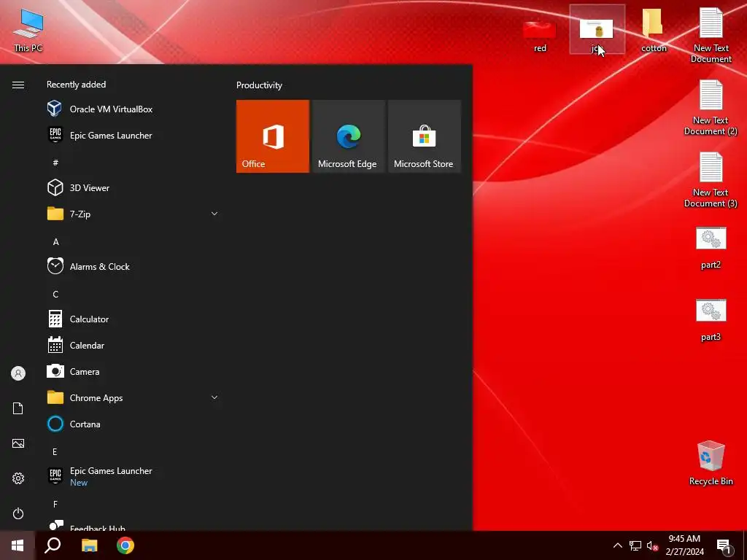
Task: Select New Text Document (3) file
Action: pos(711,181)
